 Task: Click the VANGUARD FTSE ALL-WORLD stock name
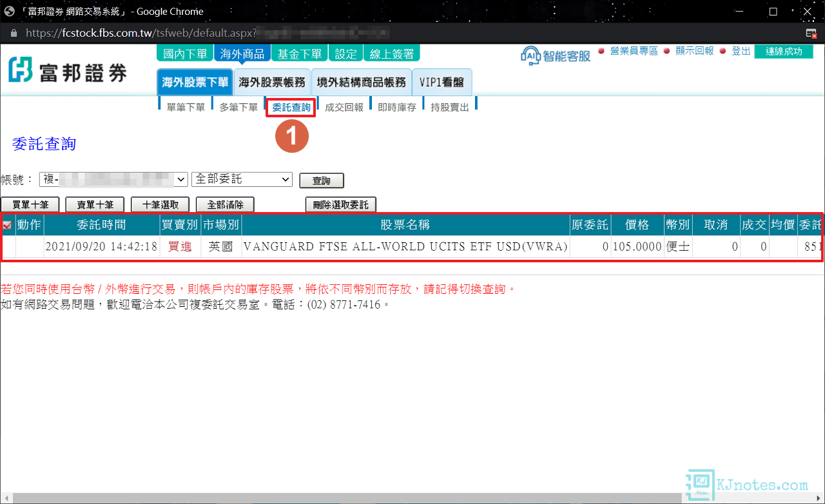(405, 247)
